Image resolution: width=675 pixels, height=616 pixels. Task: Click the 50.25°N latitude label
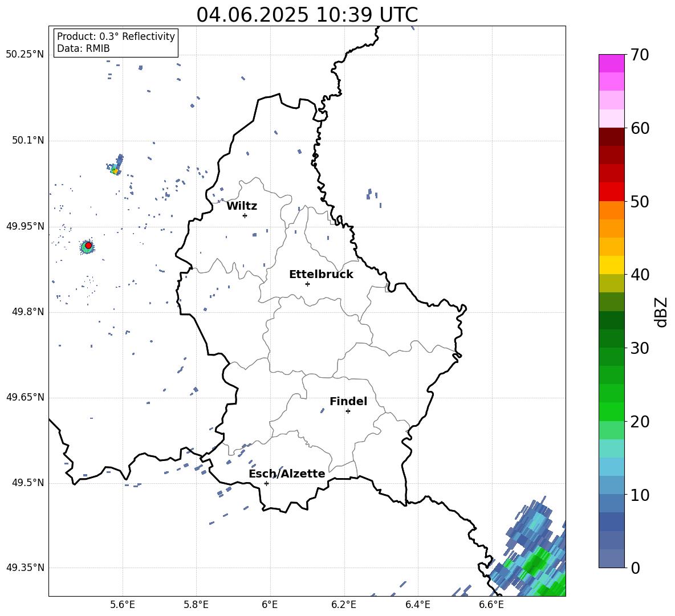pyautogui.click(x=25, y=55)
